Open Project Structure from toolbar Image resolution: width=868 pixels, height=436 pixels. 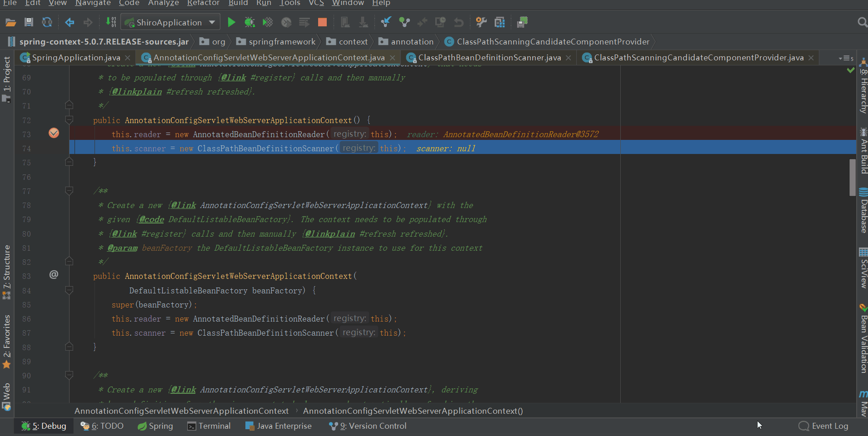pos(499,22)
